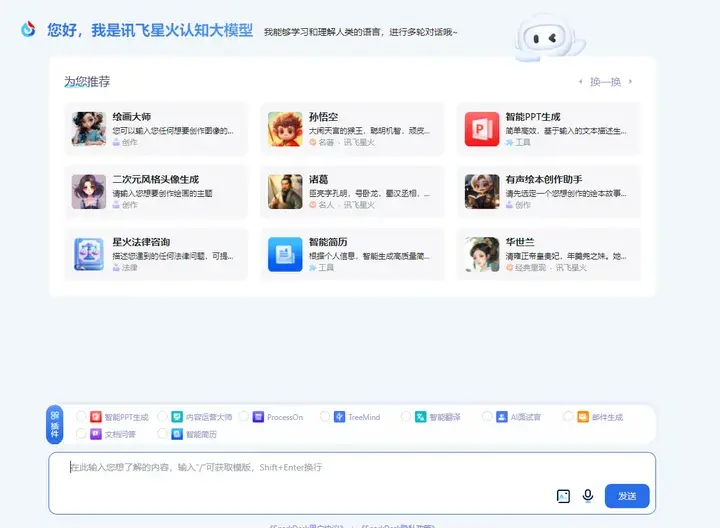Enable the ProcessOn plugin checkbox
Screen dimensions: 720x528
coord(243,417)
